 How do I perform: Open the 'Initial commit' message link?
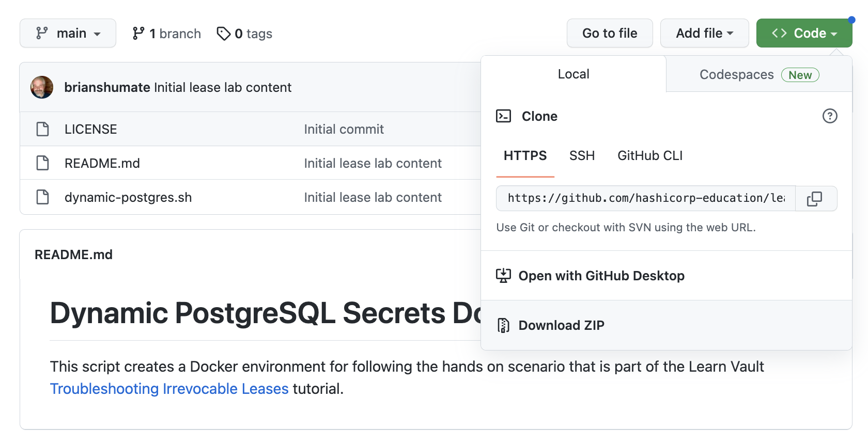[x=344, y=129]
